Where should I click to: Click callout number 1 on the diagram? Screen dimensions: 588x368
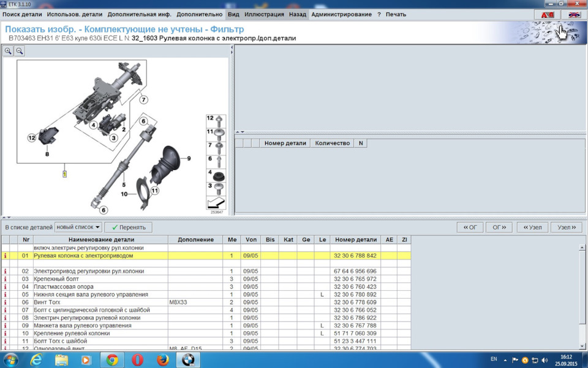64,174
